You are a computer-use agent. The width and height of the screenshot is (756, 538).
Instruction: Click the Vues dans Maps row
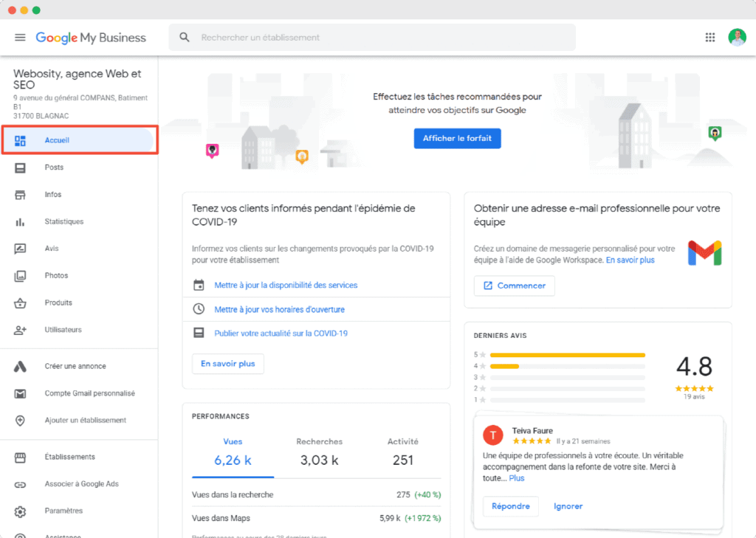pos(316,518)
